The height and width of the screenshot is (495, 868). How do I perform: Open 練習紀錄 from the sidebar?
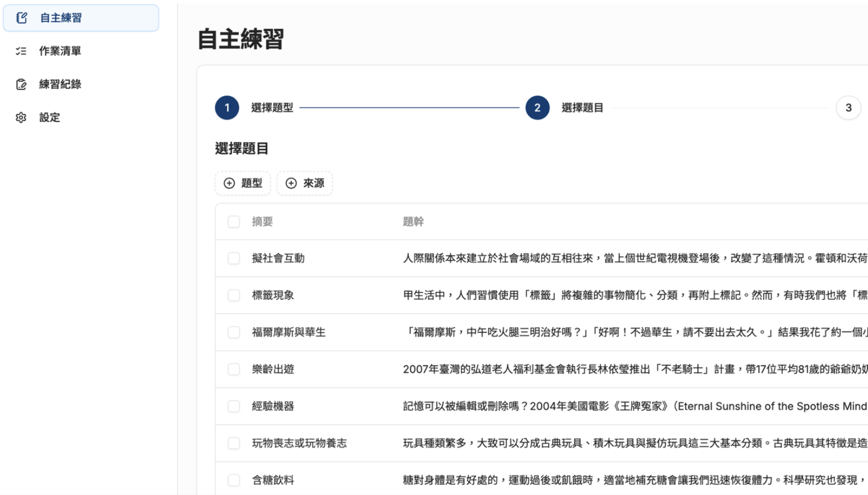59,84
